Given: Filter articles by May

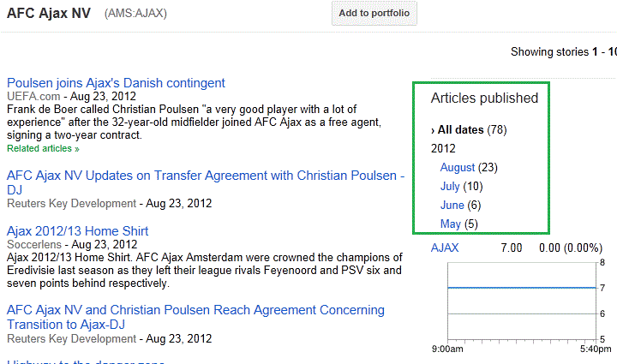Looking at the screenshot, I should coord(451,224).
